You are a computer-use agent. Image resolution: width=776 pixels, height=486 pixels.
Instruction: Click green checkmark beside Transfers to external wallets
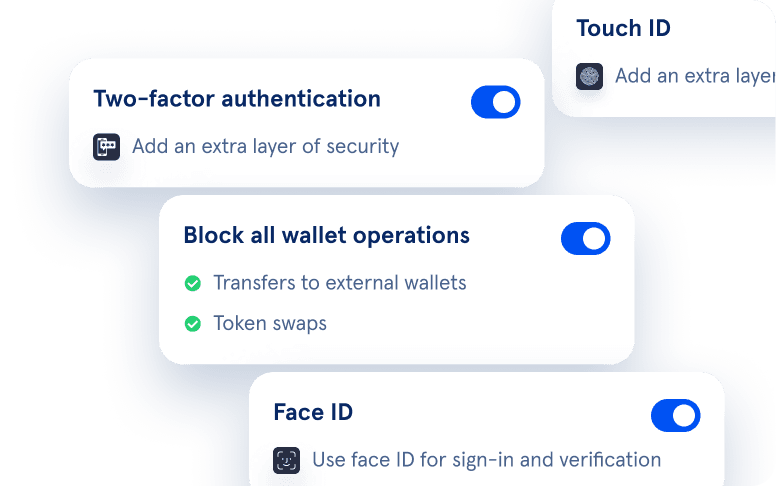pos(193,284)
